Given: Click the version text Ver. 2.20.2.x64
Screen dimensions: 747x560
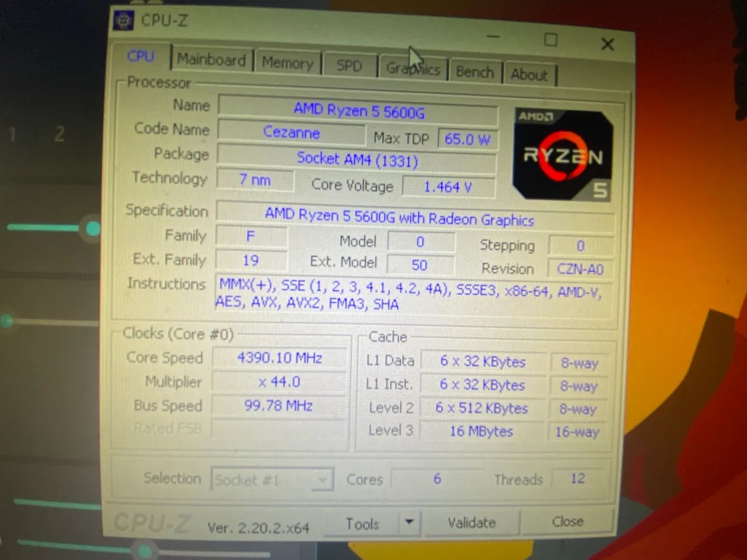Looking at the screenshot, I should 258,528.
